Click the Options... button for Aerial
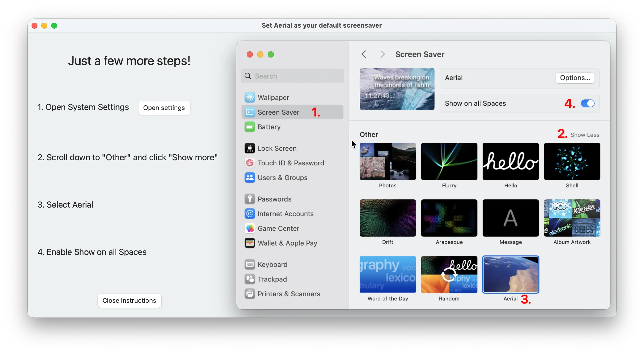This screenshot has height=354, width=644. (x=575, y=78)
